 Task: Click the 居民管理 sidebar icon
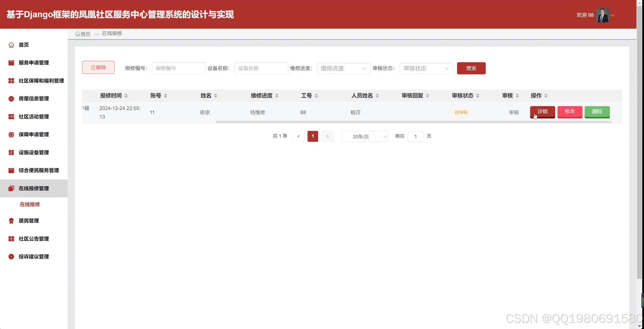(11, 221)
